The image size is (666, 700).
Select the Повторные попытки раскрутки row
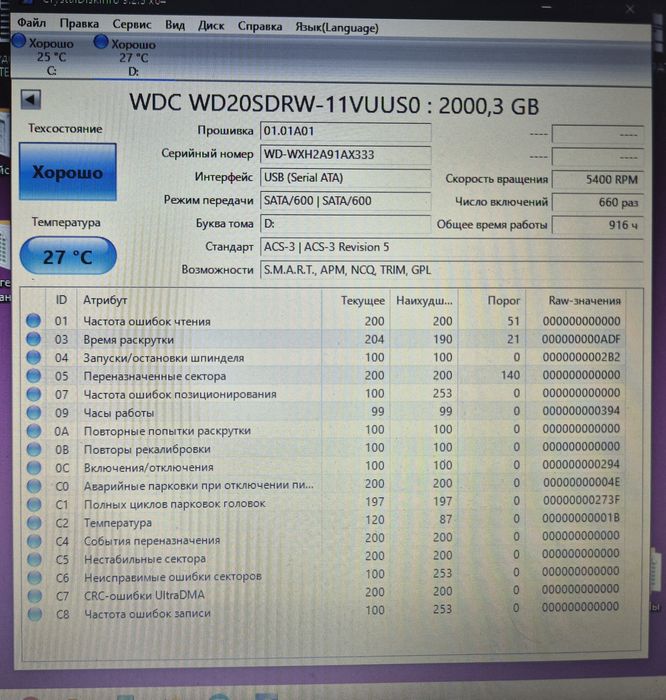pos(324,430)
